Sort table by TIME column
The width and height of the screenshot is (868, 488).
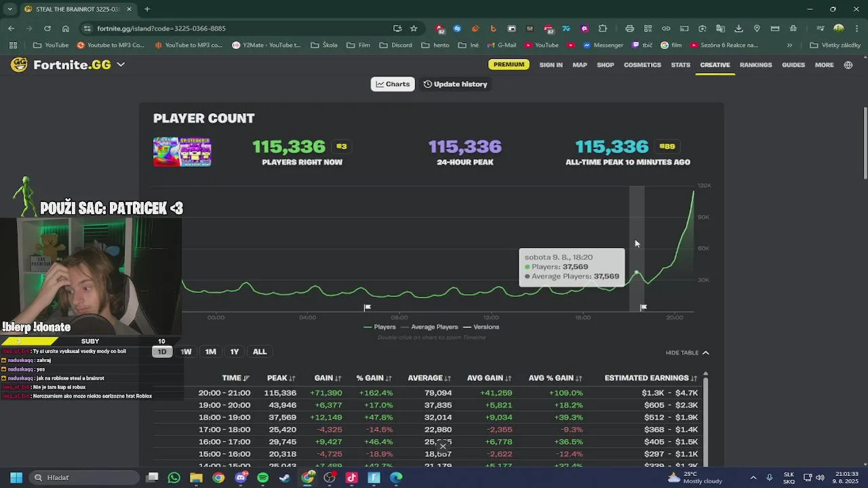235,378
